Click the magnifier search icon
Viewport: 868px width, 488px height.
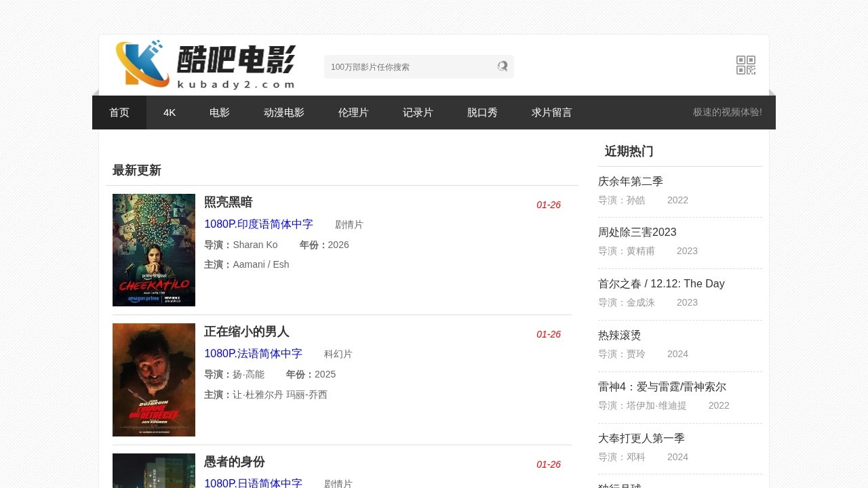502,66
